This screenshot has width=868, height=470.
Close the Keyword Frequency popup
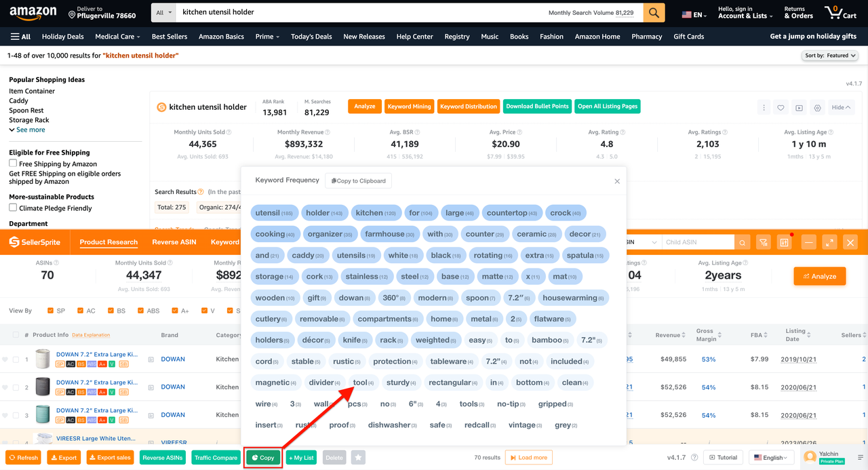coord(617,181)
